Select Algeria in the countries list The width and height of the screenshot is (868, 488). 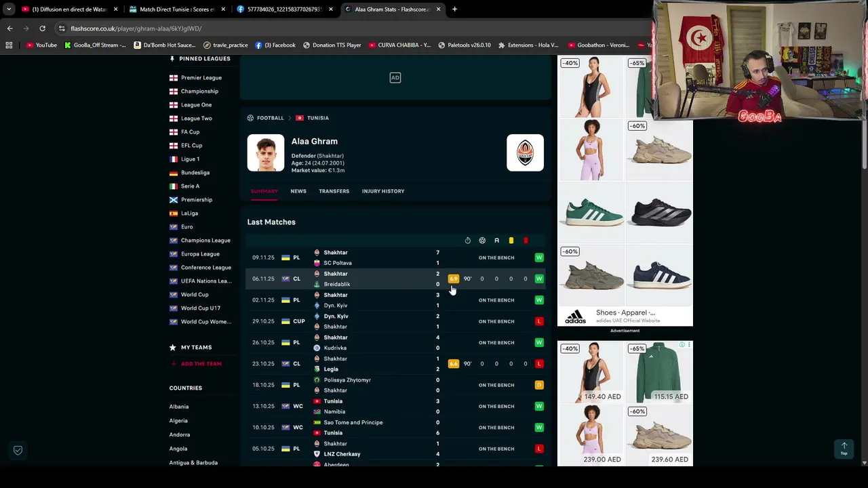click(x=178, y=421)
